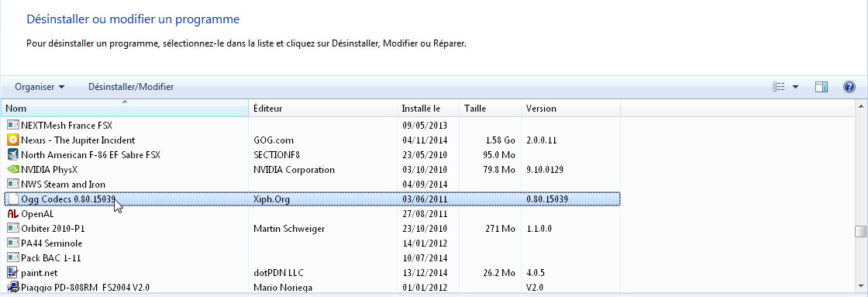Click the 09/05/2013 install date
This screenshot has height=297, width=868.
coord(425,125)
